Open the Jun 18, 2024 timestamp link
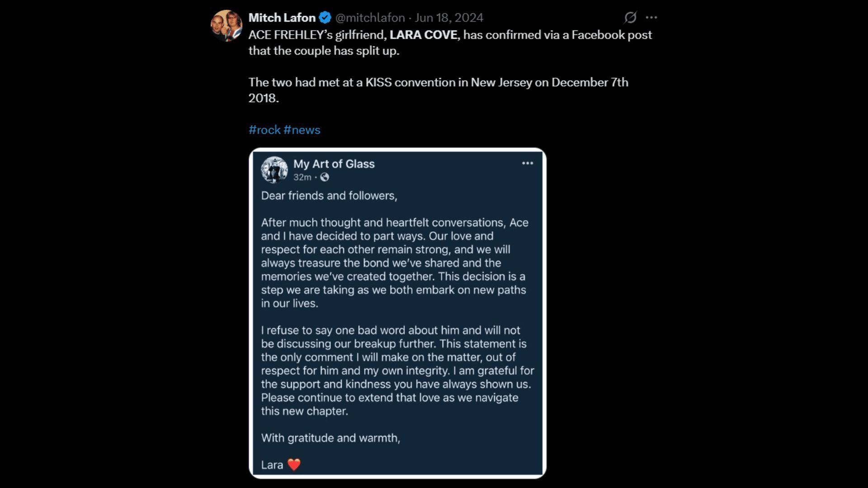The image size is (868, 488). 448,18
